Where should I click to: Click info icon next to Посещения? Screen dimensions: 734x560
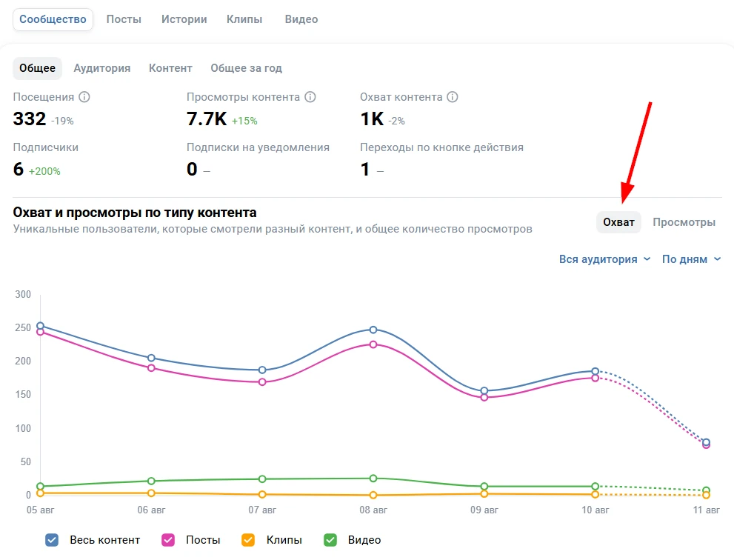click(84, 97)
